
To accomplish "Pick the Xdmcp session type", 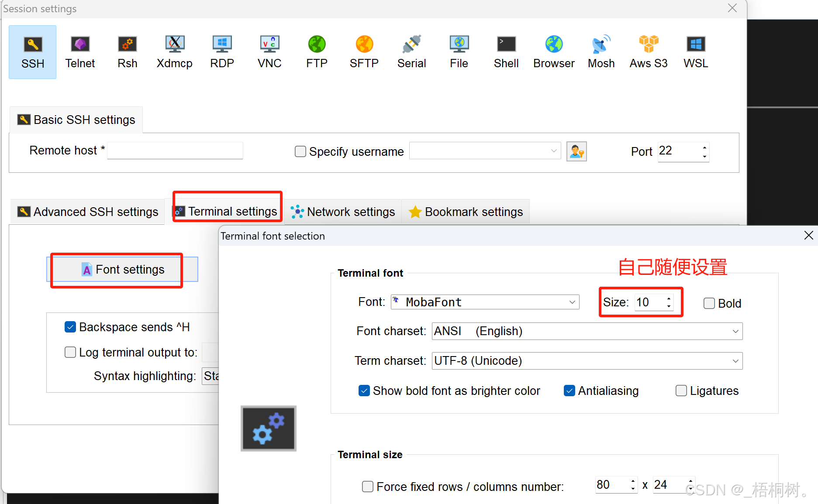I will 175,52.
